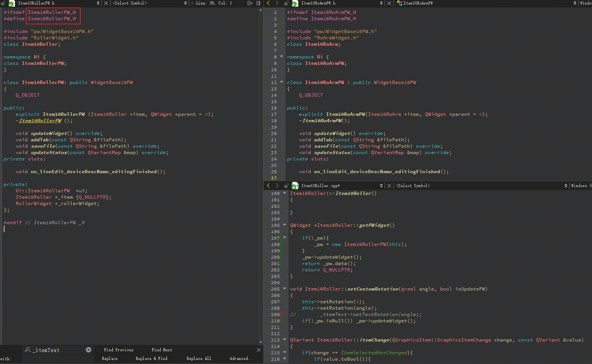The width and height of the screenshot is (592, 364).
Task: Go back in the Item10Roller.cpp editor
Action: 268,186
